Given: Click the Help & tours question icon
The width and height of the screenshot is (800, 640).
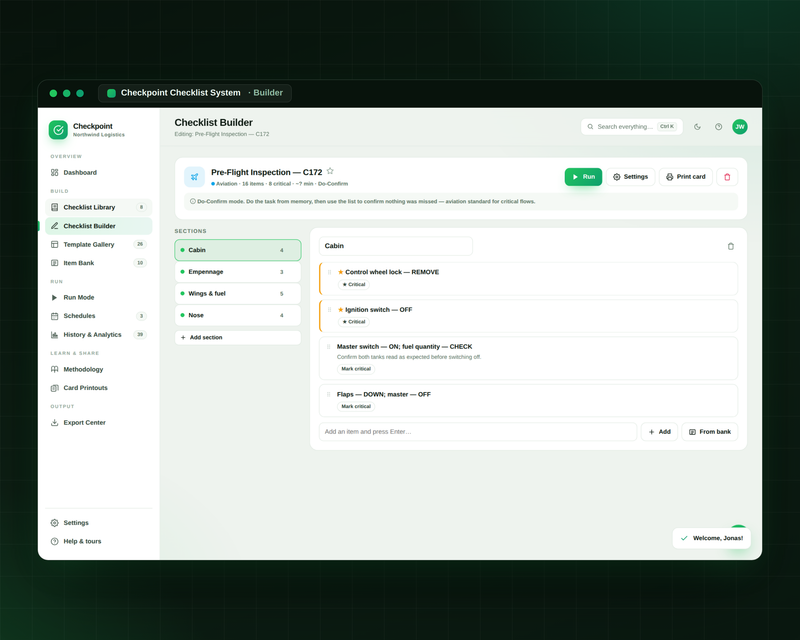Looking at the screenshot, I should click(55, 541).
